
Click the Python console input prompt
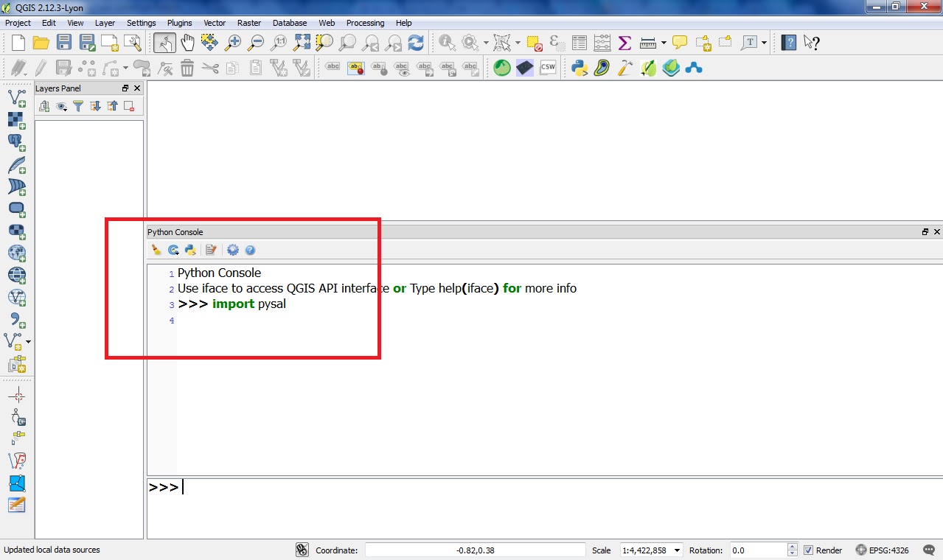(x=545, y=508)
